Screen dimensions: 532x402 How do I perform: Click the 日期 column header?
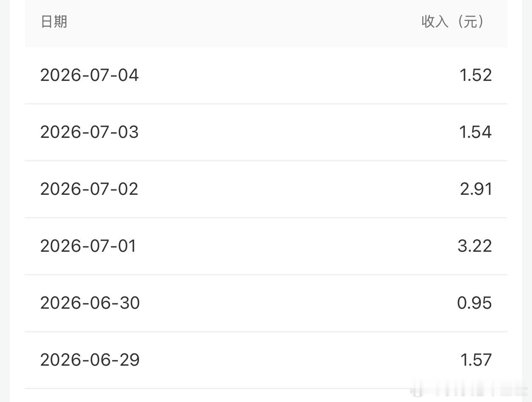pos(54,21)
